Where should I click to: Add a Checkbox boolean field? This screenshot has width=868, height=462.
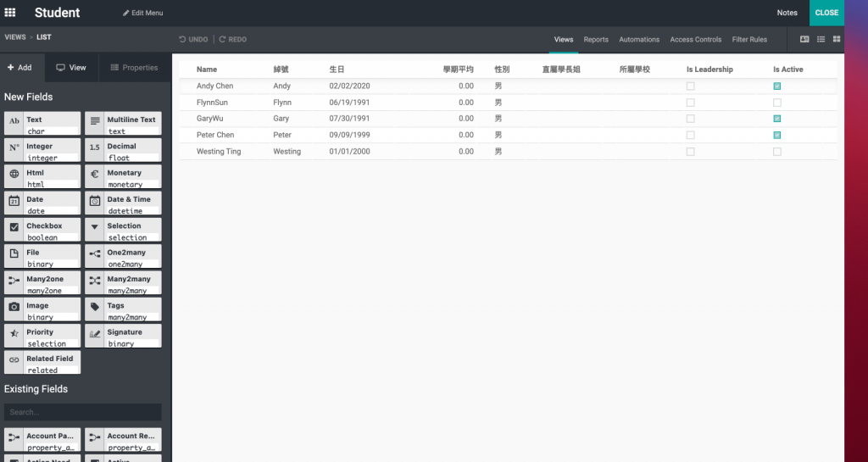click(42, 230)
